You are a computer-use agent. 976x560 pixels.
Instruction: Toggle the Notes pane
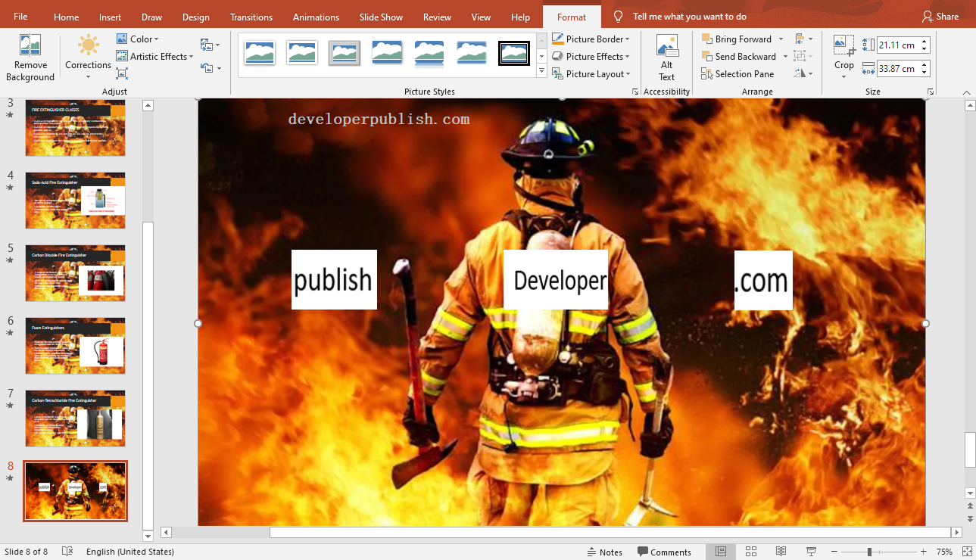pos(604,552)
